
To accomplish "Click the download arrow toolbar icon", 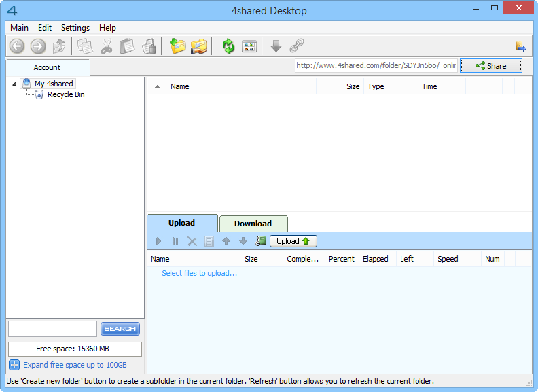I will coord(276,46).
